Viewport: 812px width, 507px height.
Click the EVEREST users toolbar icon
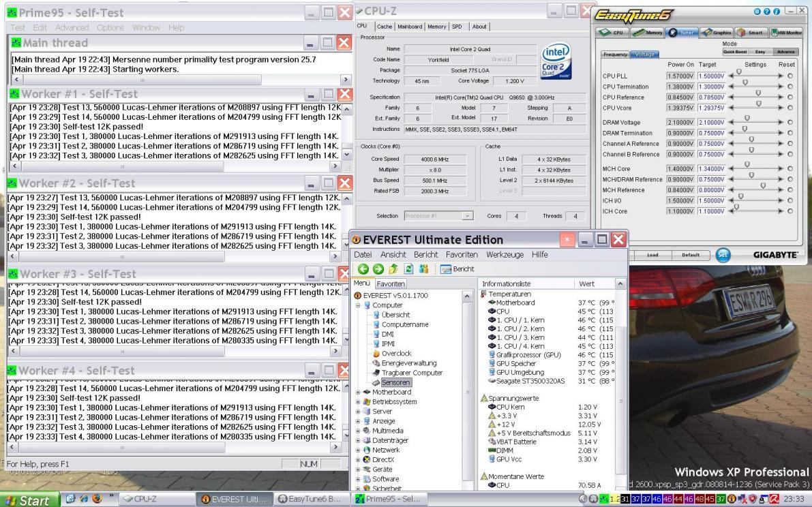[x=423, y=269]
